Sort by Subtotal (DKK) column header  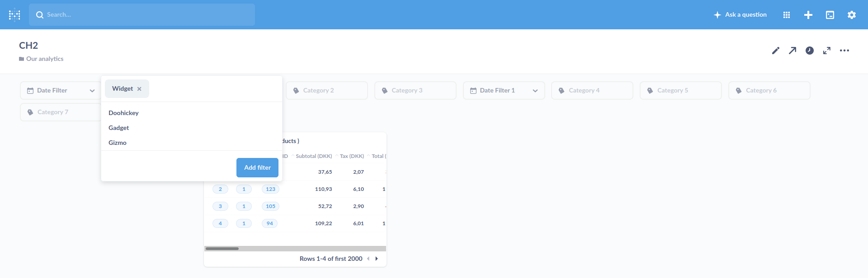(314, 156)
